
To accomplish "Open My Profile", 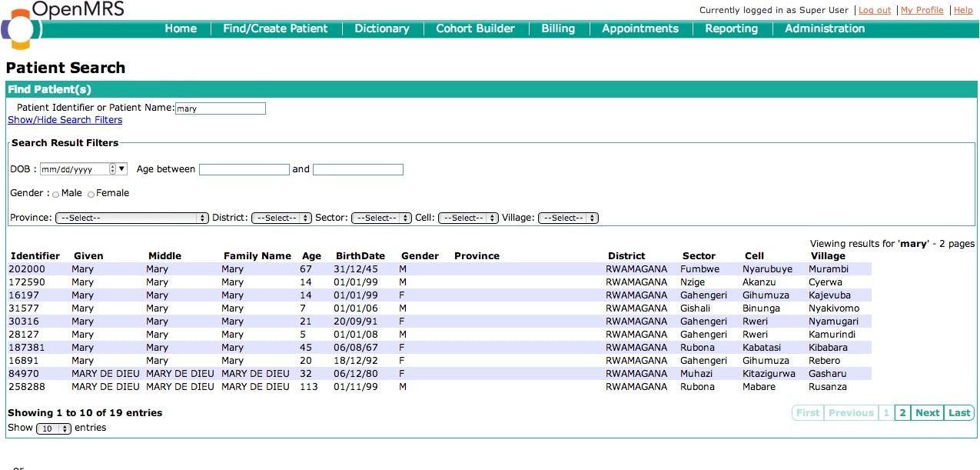I will [x=922, y=10].
